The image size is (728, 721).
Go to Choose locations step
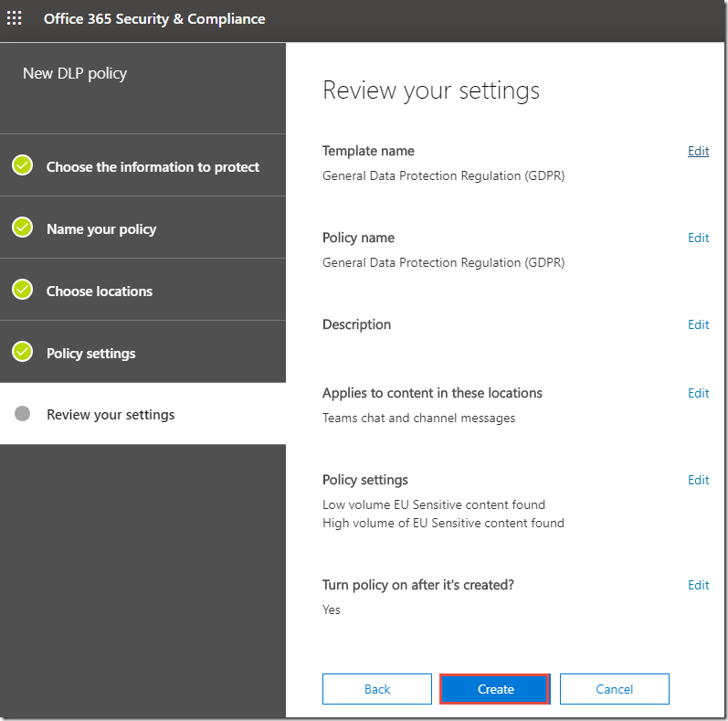coord(100,292)
